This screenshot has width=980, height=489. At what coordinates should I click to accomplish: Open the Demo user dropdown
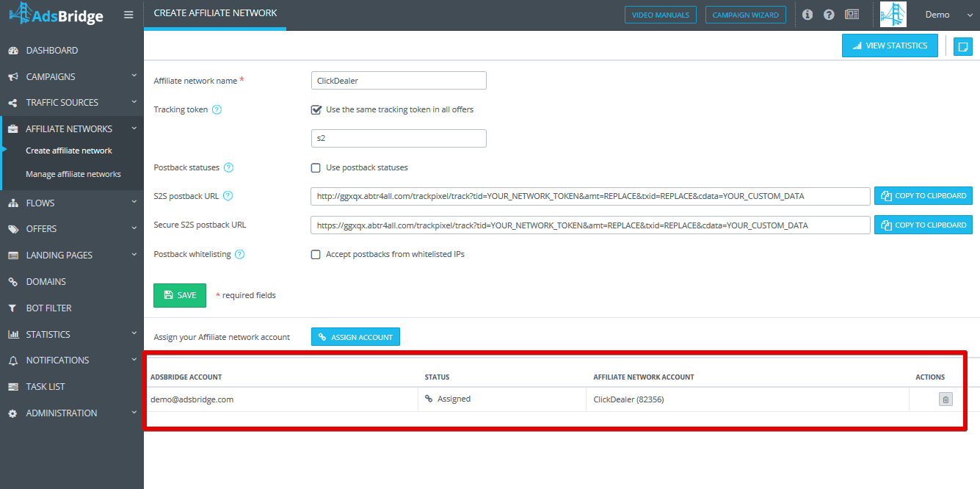tap(948, 15)
